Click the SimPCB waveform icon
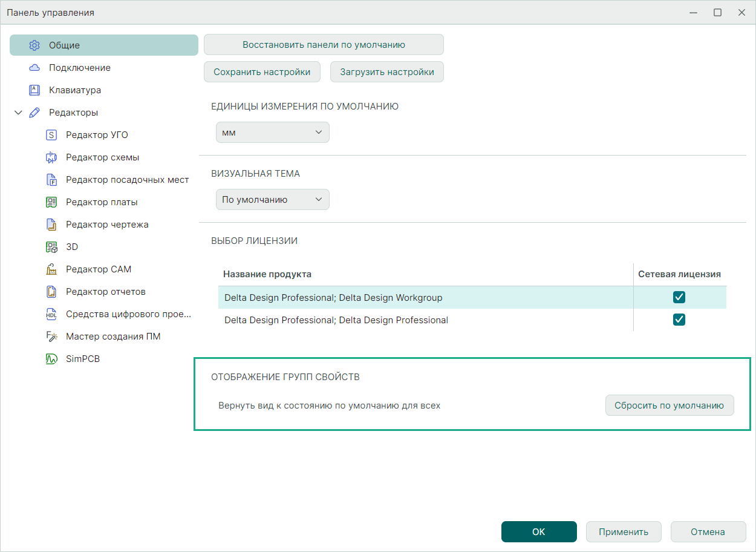Screen dimensions: 756x552 51,359
